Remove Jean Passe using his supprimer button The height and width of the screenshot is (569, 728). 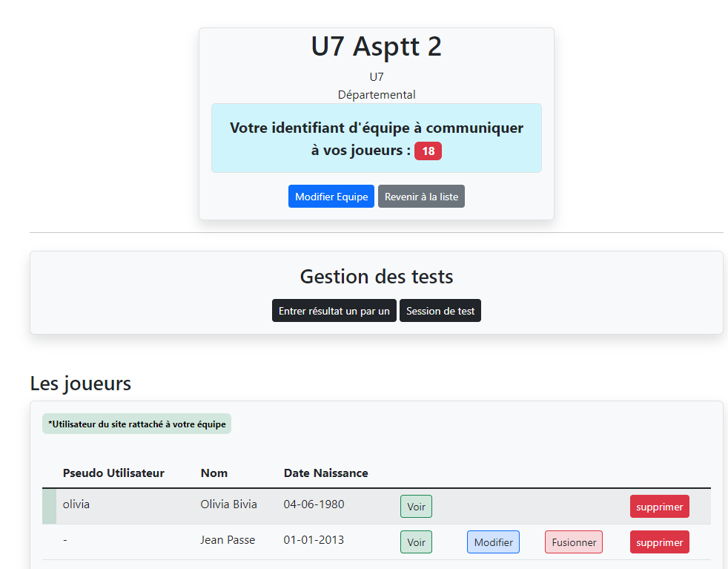tap(659, 542)
